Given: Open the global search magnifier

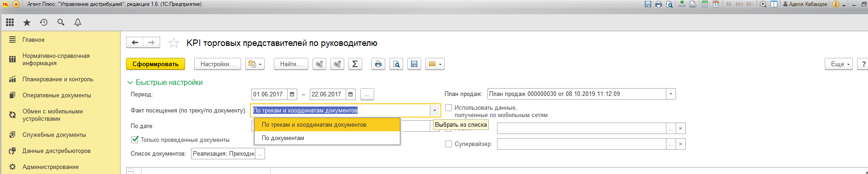Looking at the screenshot, I should coord(61,22).
